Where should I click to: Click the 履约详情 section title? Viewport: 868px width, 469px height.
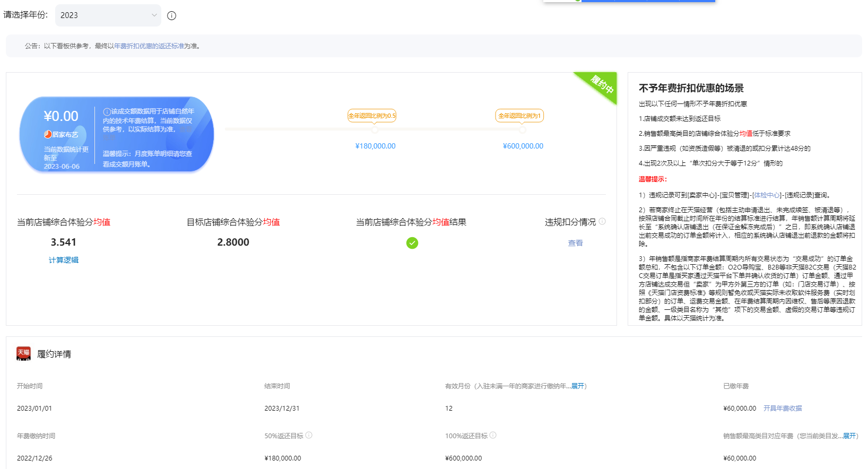[54, 354]
